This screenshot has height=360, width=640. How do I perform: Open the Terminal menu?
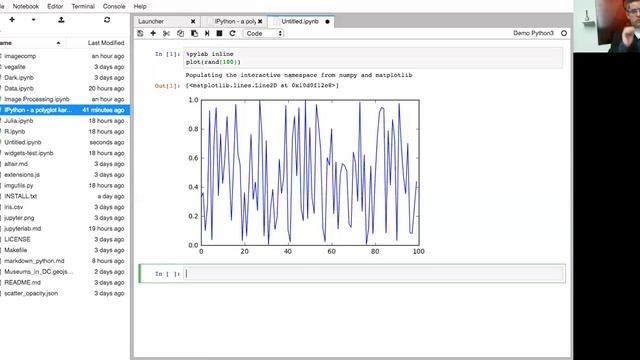[x=83, y=7]
